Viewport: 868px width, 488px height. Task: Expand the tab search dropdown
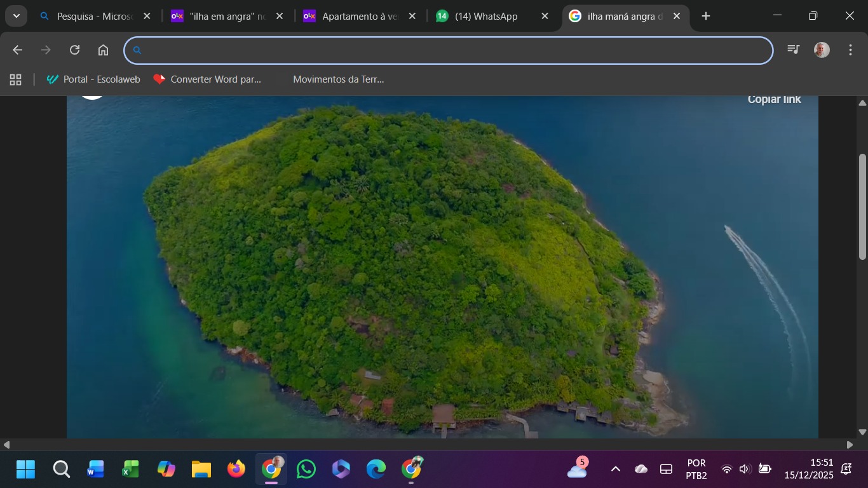(x=16, y=17)
